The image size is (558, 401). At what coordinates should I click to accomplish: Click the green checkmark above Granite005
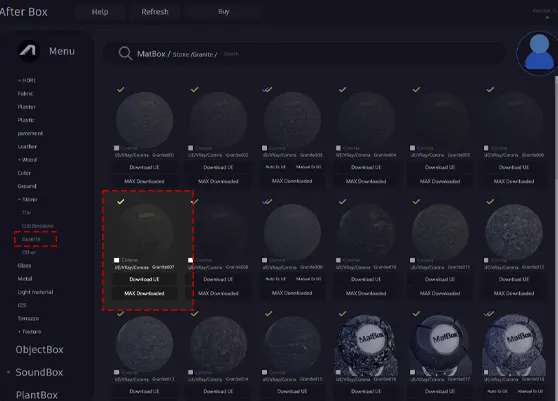(x=416, y=89)
